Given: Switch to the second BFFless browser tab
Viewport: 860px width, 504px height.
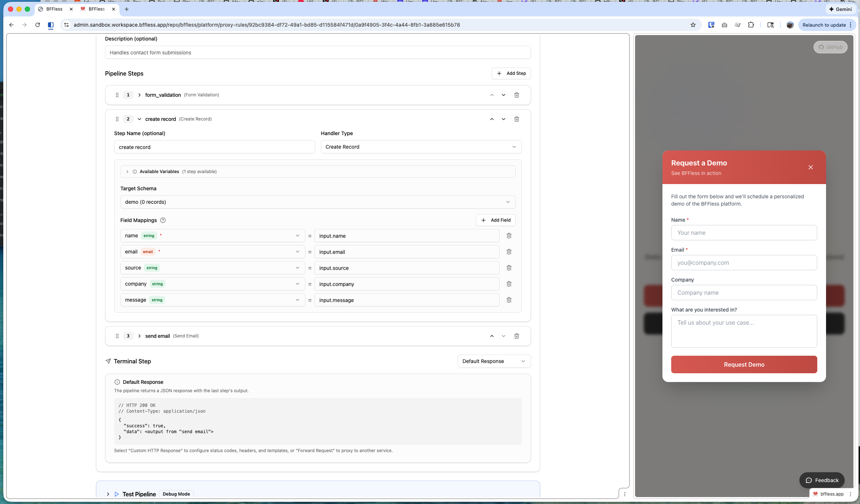Looking at the screenshot, I should pos(97,9).
